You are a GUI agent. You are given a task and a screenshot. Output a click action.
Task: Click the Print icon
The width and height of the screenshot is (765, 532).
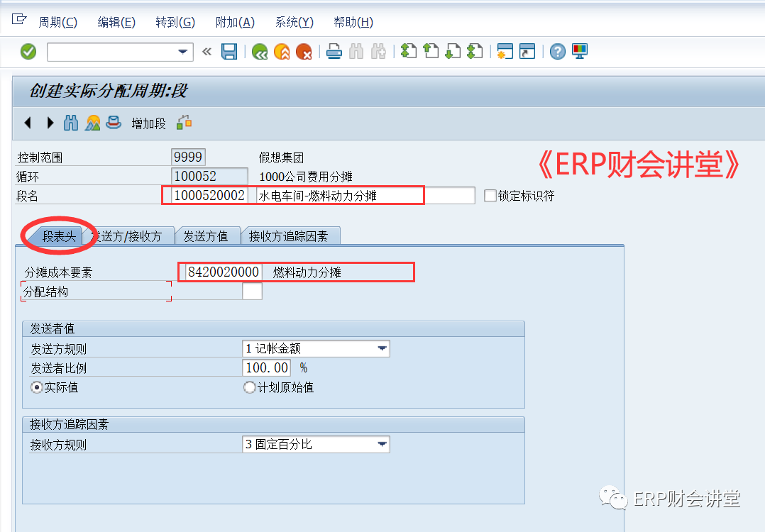coord(334,51)
